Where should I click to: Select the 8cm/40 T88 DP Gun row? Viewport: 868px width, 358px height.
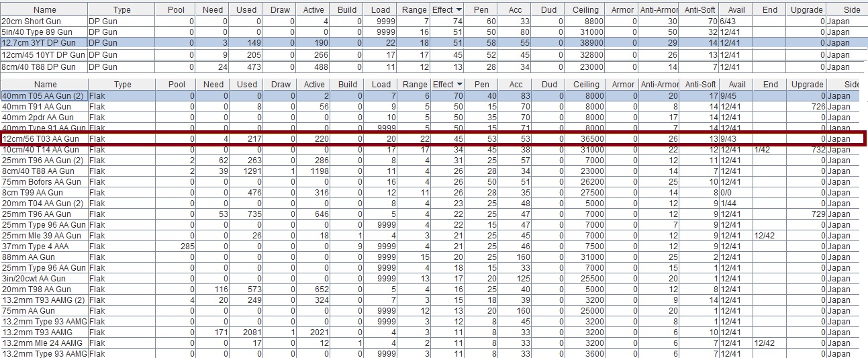click(434, 67)
